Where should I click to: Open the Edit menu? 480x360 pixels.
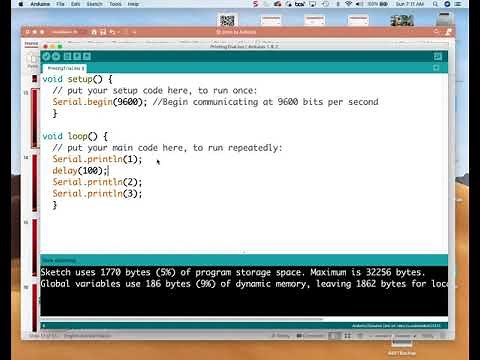tap(76, 4)
